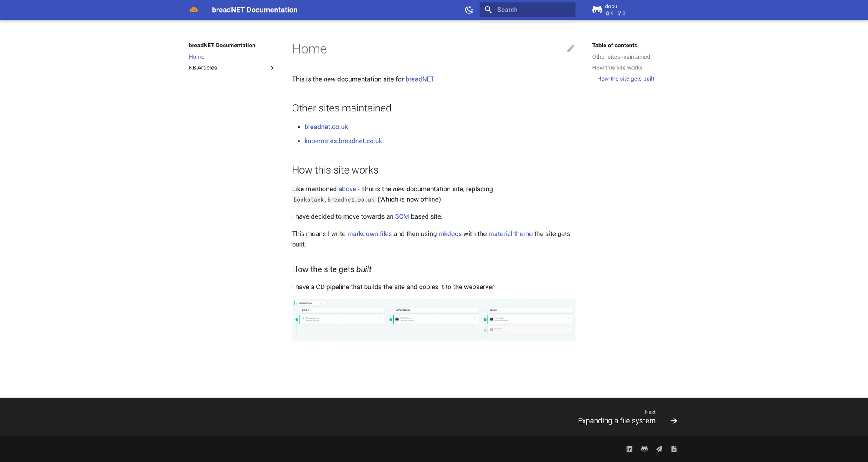The height and width of the screenshot is (462, 868).
Task: Open the SCM link
Action: pyautogui.click(x=402, y=216)
